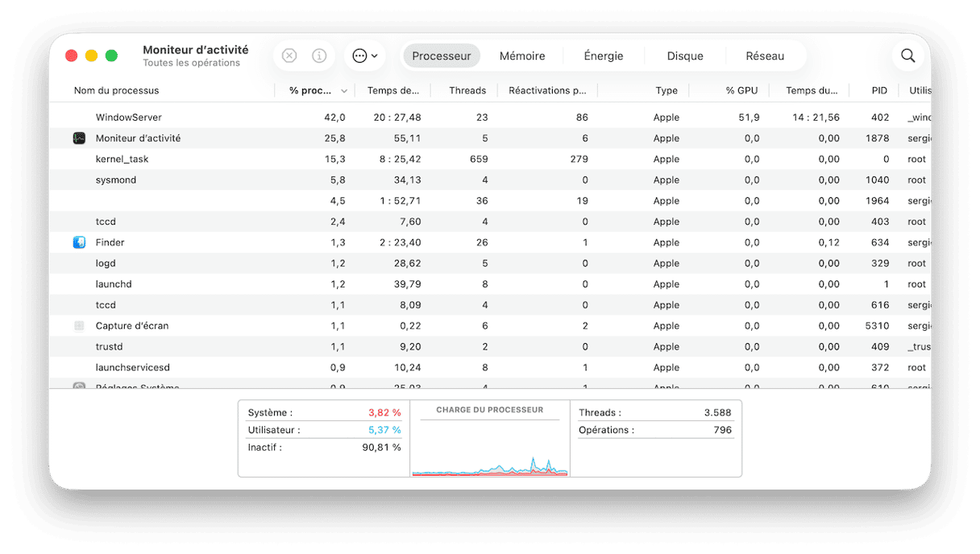980x554 pixels.
Task: Sort by % GPU column header
Action: tap(741, 90)
